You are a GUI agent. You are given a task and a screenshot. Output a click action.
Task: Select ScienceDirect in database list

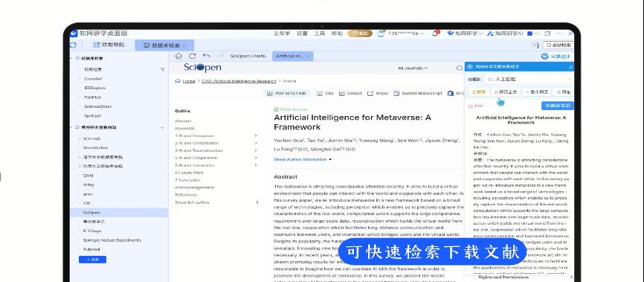pyautogui.click(x=97, y=106)
